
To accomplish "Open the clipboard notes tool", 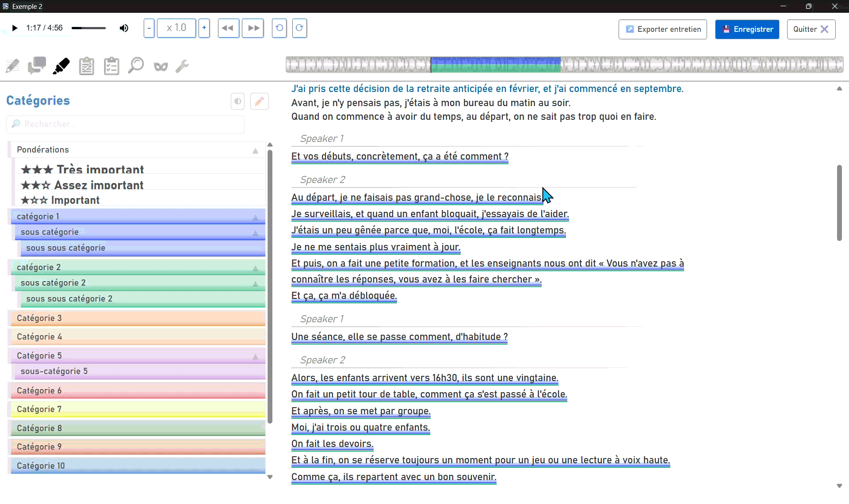I will [87, 66].
